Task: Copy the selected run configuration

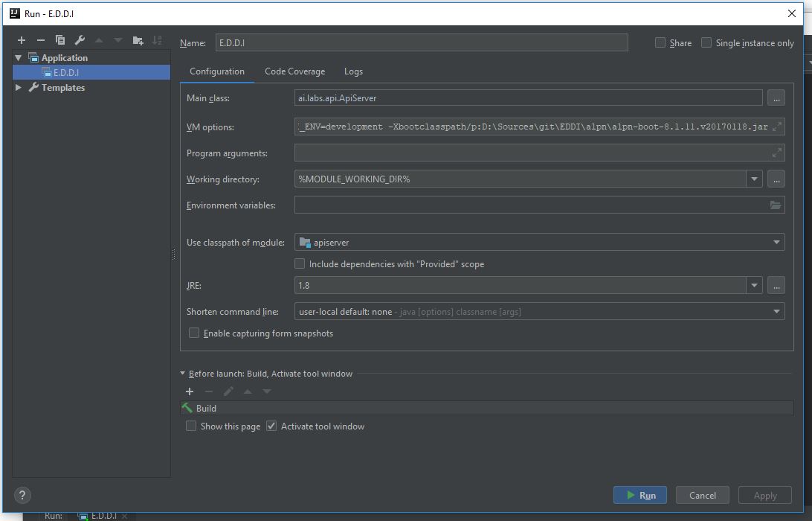Action: coord(60,40)
